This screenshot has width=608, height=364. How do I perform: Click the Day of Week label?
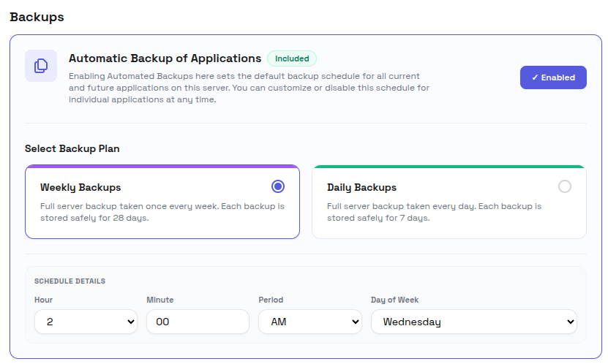394,300
